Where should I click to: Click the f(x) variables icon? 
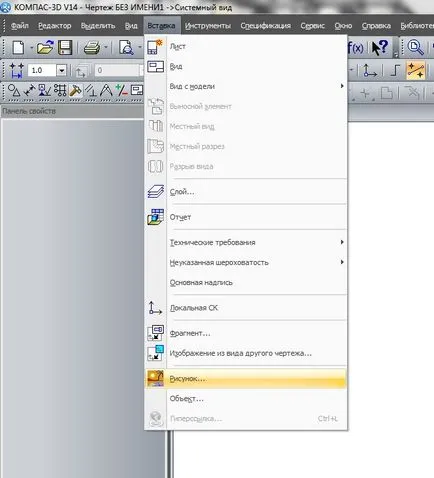coord(356,48)
